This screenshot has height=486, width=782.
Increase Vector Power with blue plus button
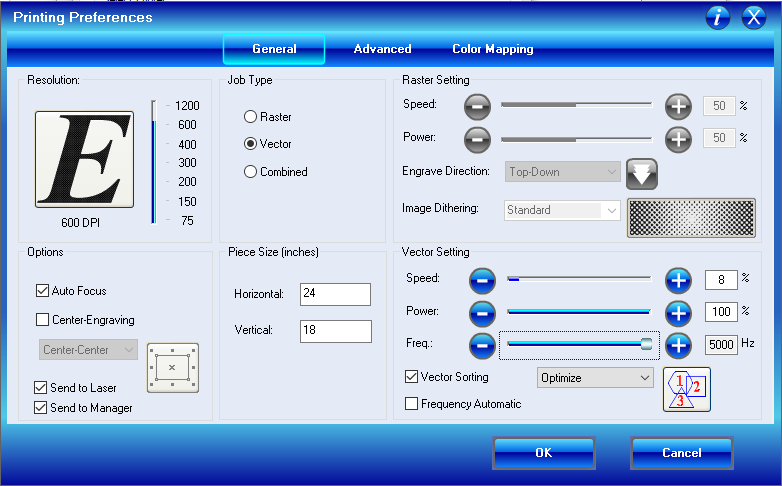coord(678,313)
